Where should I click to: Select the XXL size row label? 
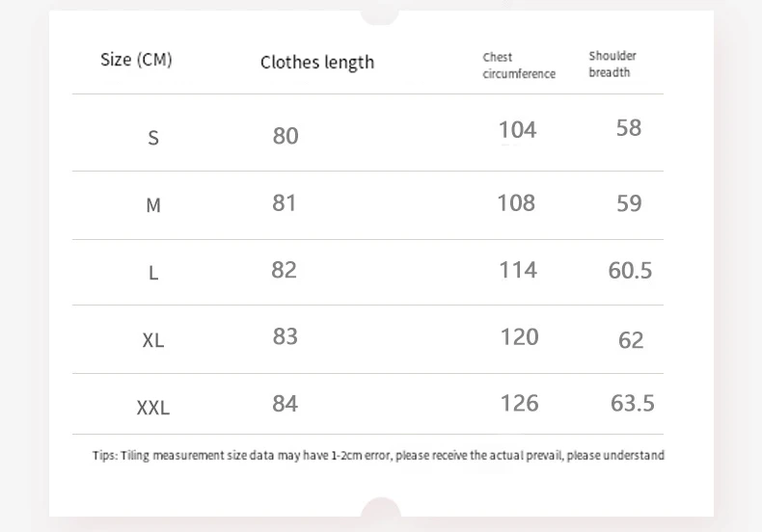click(x=152, y=408)
